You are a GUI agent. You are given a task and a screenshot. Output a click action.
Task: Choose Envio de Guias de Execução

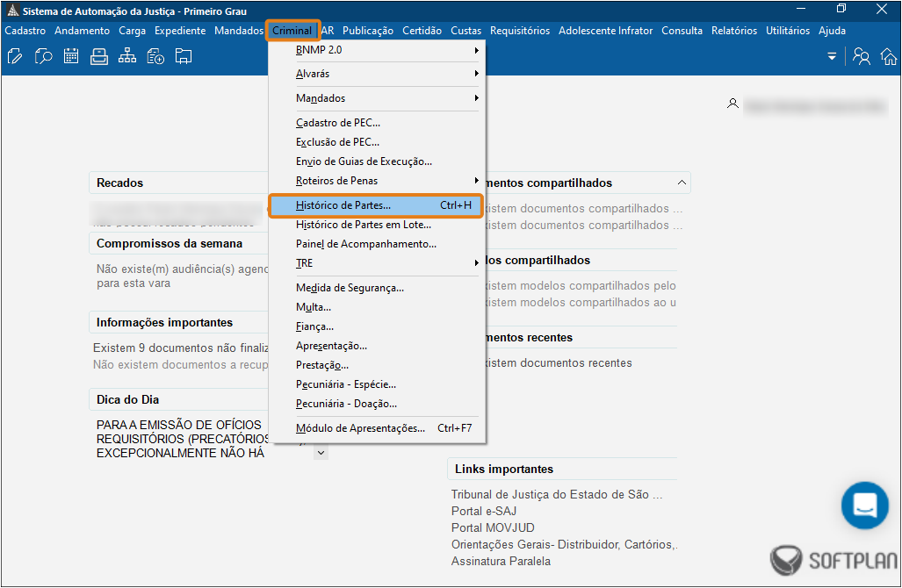pyautogui.click(x=377, y=161)
